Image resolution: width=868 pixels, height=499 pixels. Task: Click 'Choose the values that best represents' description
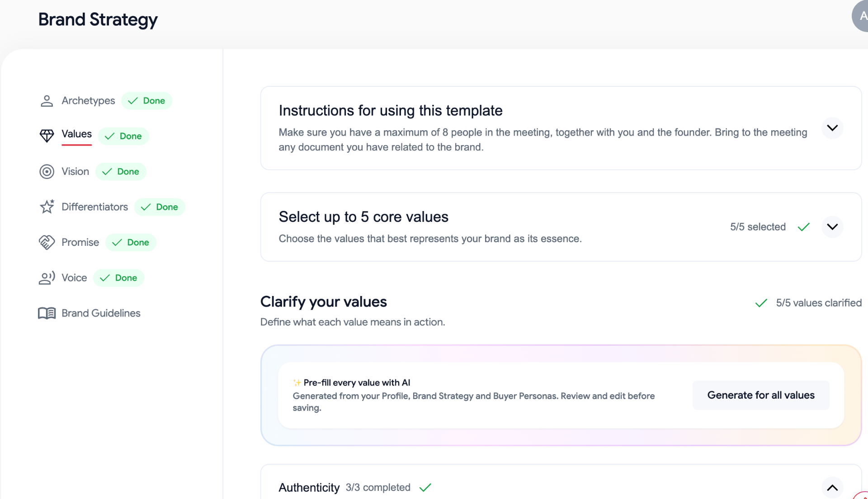[430, 239]
